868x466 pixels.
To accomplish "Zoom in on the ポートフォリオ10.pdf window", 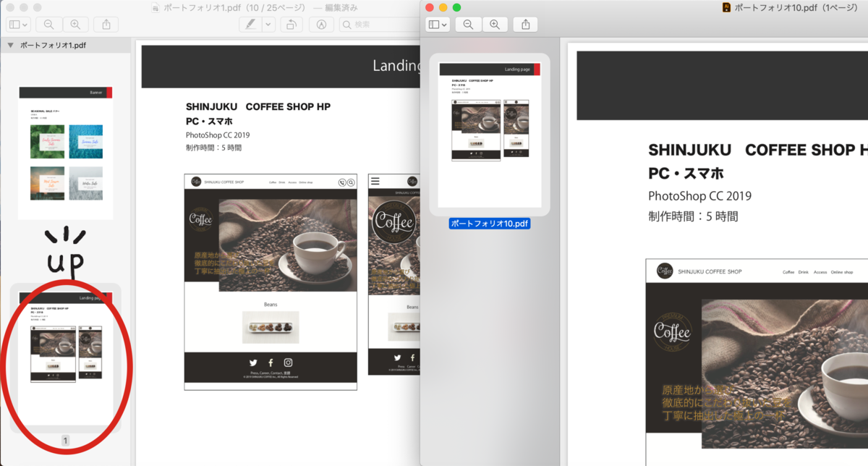I will point(494,25).
